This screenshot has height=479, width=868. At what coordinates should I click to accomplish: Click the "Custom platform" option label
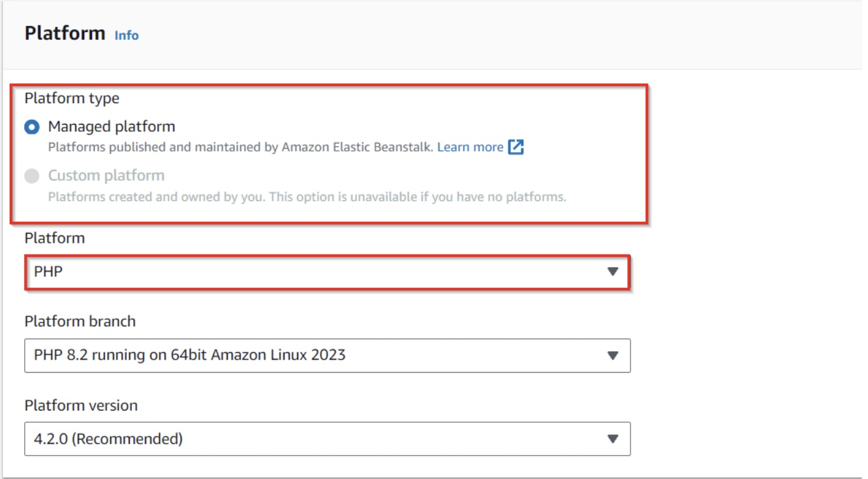[106, 176]
